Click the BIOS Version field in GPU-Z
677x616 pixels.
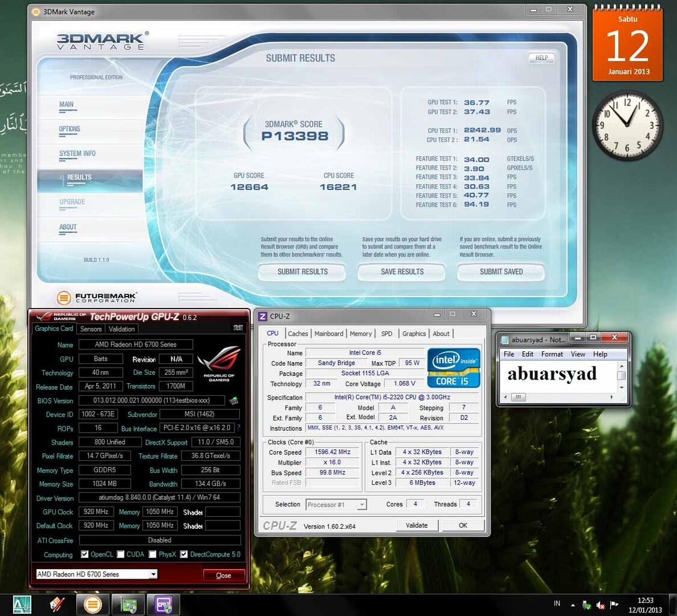(152, 401)
